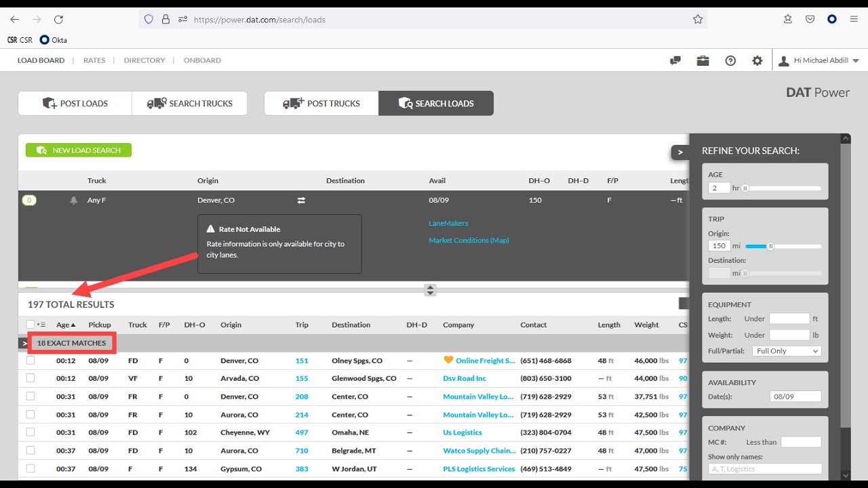This screenshot has width=868, height=488.
Task: Open the briefcase icon in header
Action: coord(703,60)
